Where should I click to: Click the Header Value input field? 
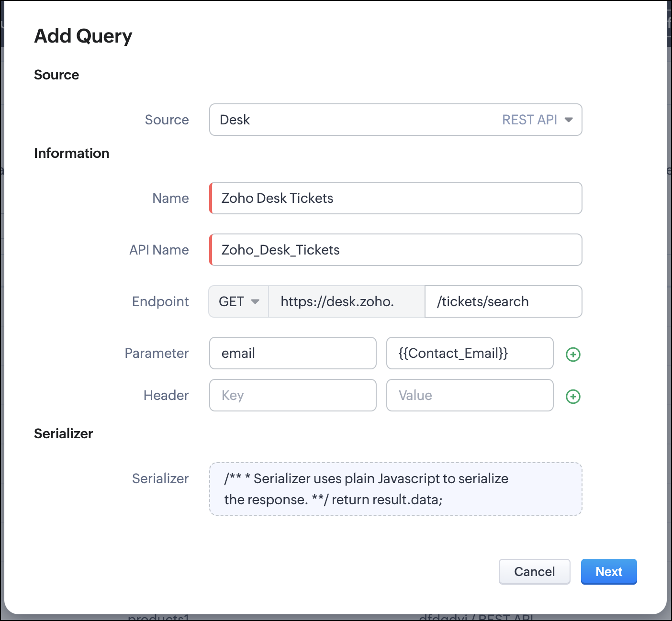pos(470,395)
